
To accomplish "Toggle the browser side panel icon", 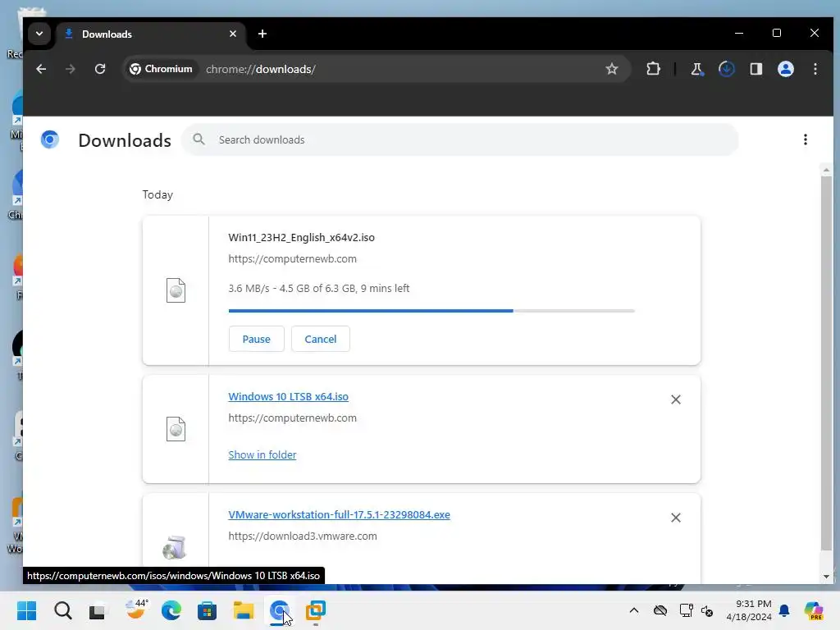I will click(756, 69).
